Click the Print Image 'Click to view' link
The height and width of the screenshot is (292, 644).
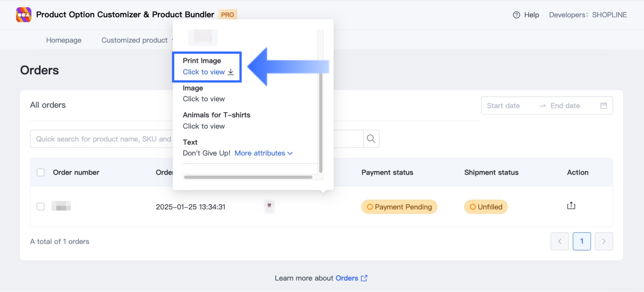tap(204, 72)
